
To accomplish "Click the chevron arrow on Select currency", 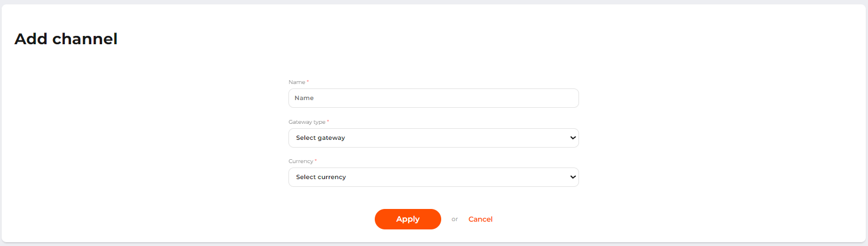I will tap(572, 177).
